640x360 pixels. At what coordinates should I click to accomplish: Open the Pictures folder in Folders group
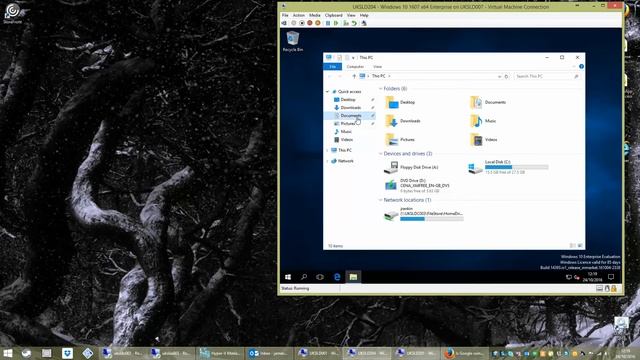[400, 140]
